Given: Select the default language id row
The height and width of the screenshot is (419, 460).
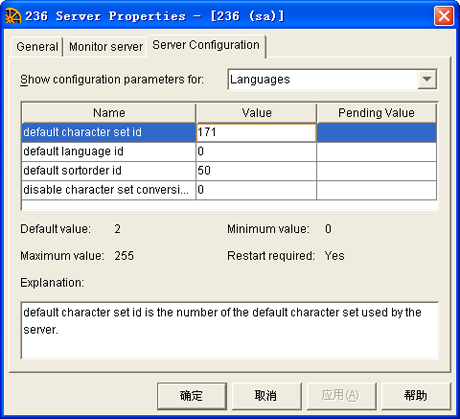Looking at the screenshot, I should 229,152.
